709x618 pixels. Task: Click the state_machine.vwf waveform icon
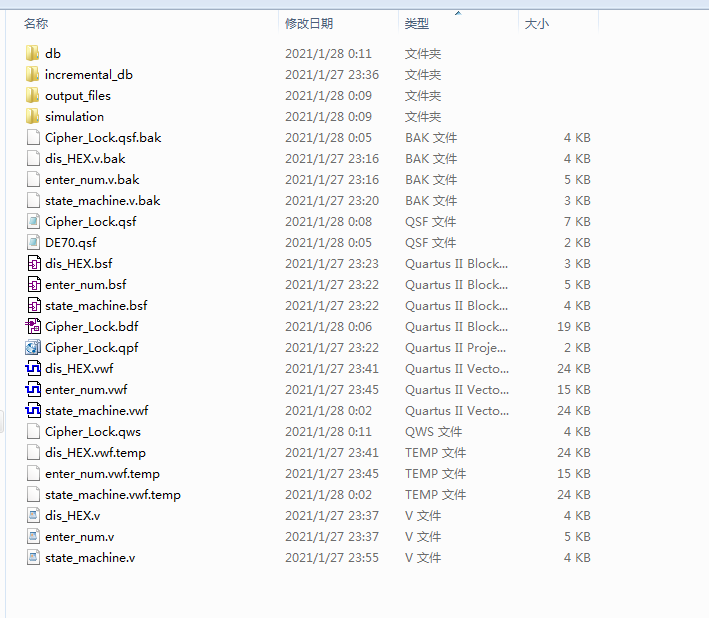33,410
